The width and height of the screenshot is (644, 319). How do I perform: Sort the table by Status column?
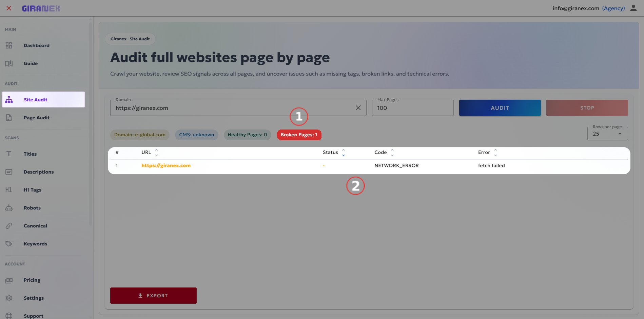pos(344,152)
